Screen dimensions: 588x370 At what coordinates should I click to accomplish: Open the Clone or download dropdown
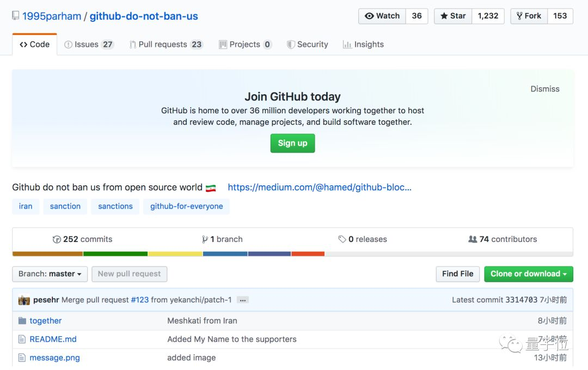tap(528, 274)
